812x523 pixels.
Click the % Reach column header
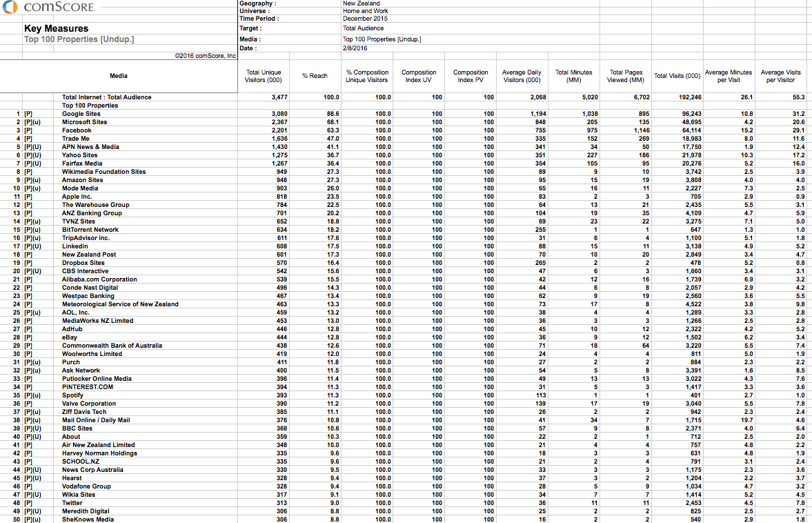pyautogui.click(x=315, y=76)
